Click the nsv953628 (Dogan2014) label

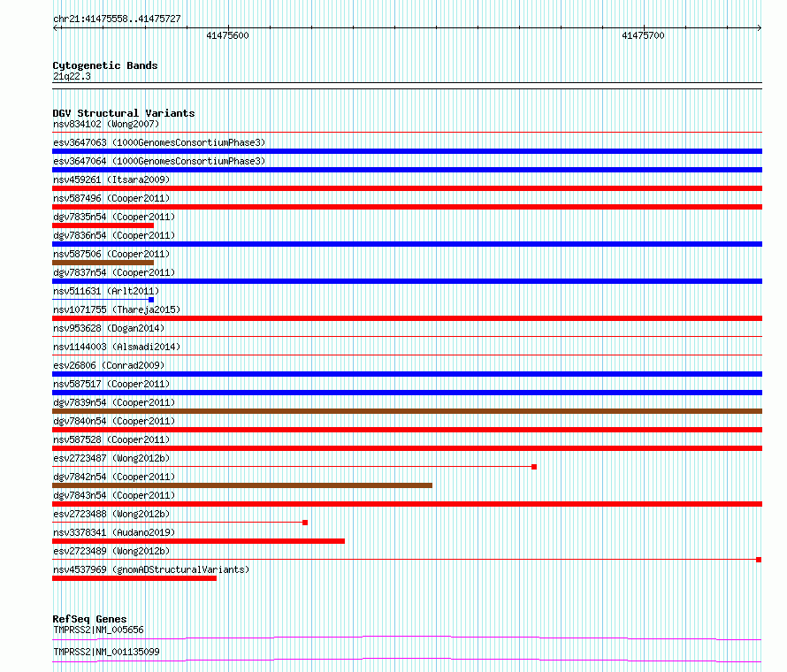pos(109,328)
